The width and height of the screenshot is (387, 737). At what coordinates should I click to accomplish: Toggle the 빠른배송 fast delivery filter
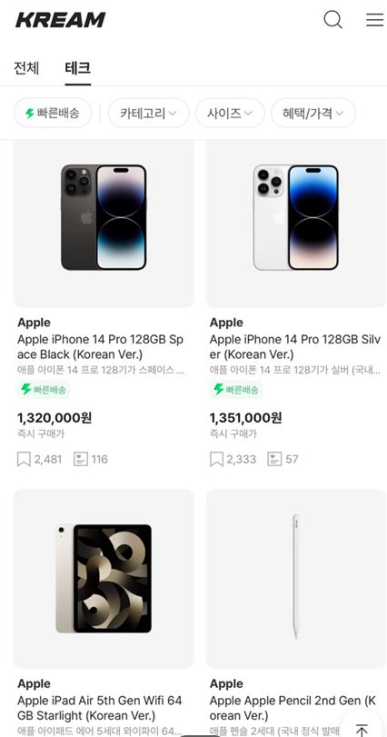coord(53,113)
